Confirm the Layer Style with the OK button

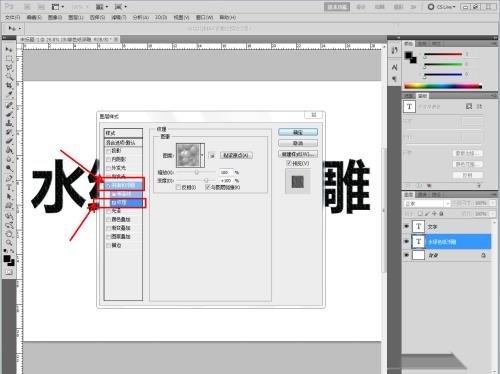click(298, 132)
